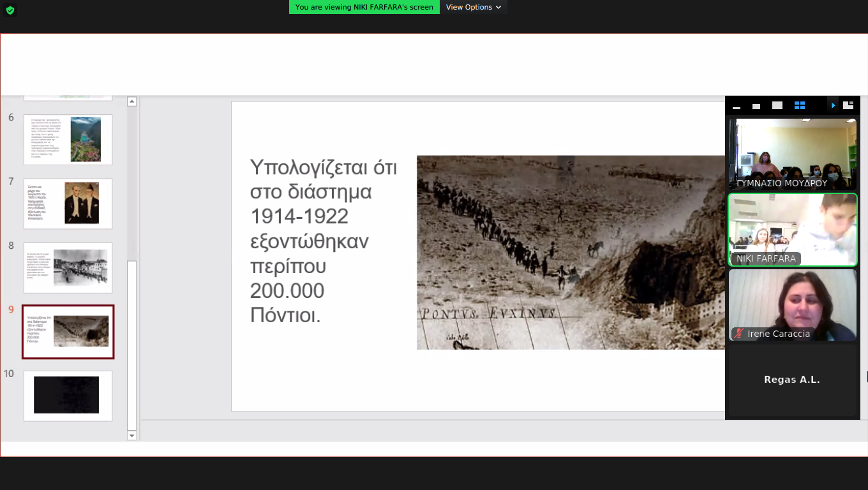Image resolution: width=868 pixels, height=490 pixels.
Task: Show the small active speaker video
Action: 756,106
